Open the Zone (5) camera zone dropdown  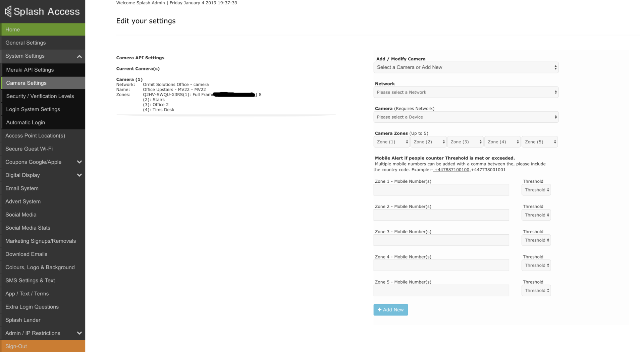[539, 141]
